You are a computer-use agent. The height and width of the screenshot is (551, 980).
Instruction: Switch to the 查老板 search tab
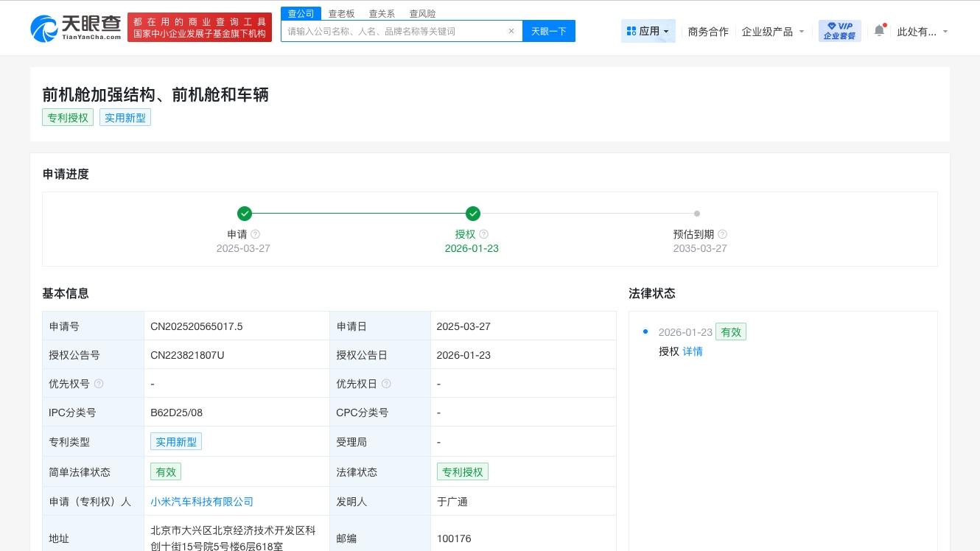(341, 13)
